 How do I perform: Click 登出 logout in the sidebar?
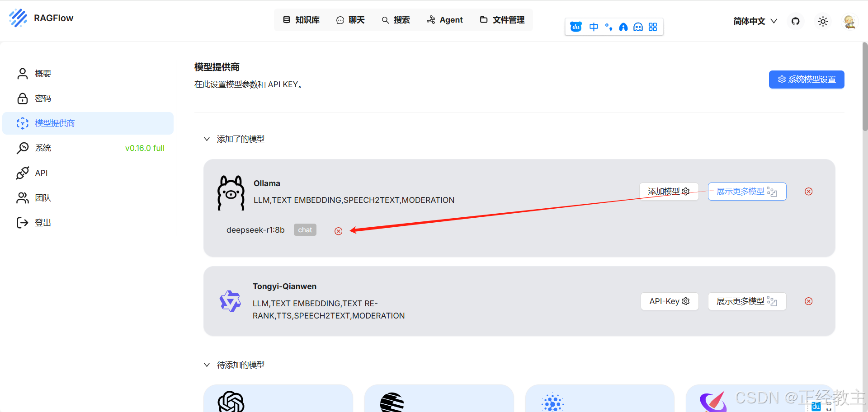[x=88, y=223]
